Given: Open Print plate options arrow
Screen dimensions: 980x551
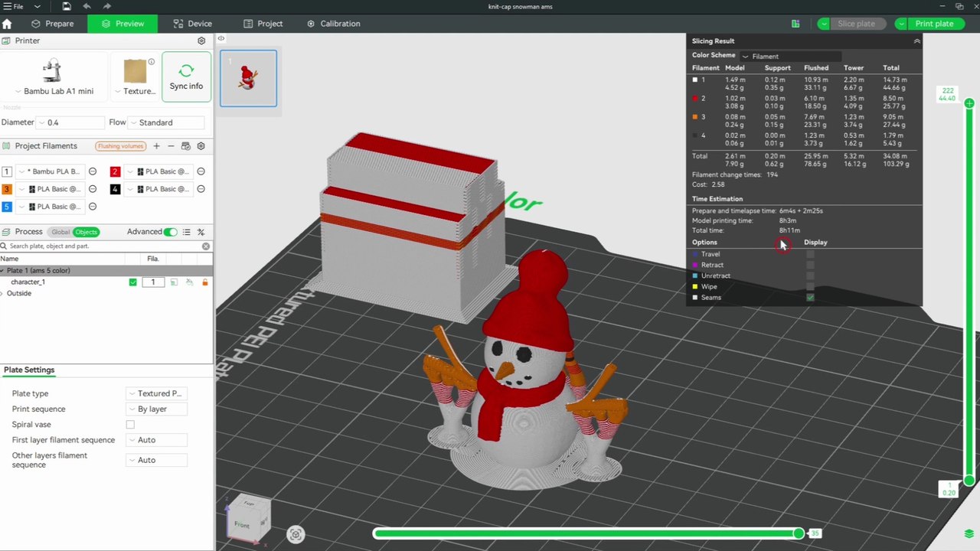Looking at the screenshot, I should pyautogui.click(x=900, y=24).
